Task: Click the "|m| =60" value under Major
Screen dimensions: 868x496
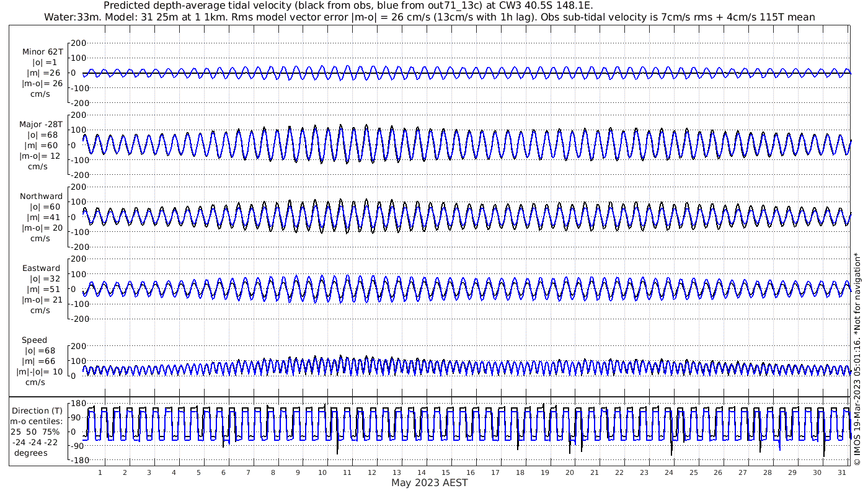Action: coord(42,146)
